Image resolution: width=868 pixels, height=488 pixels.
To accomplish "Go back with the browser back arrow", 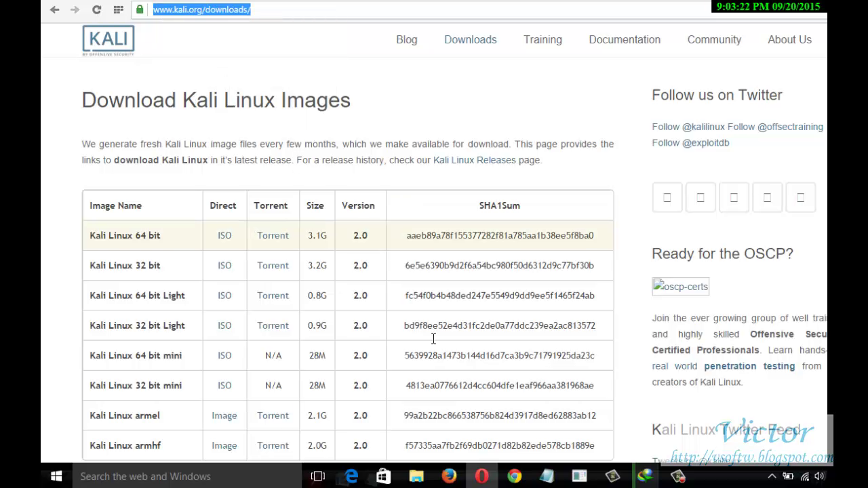I will tap(55, 9).
